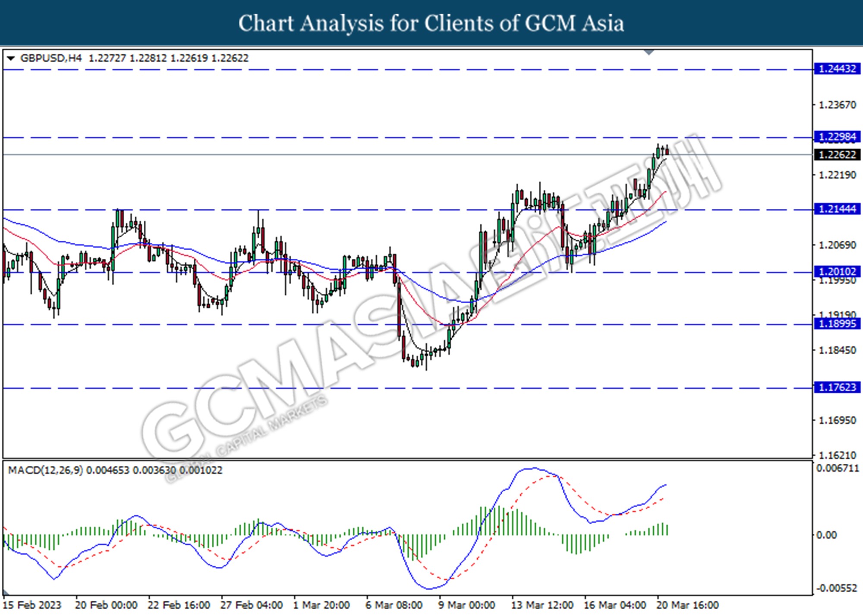
Task: Click the 6 Mar 08:00 time label
Action: click(394, 605)
